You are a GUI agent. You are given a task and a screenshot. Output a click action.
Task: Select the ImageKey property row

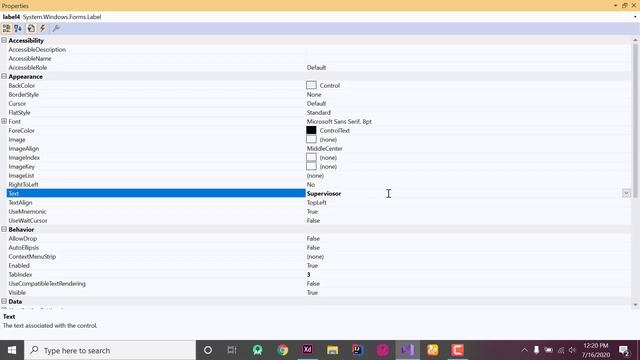pos(318,167)
